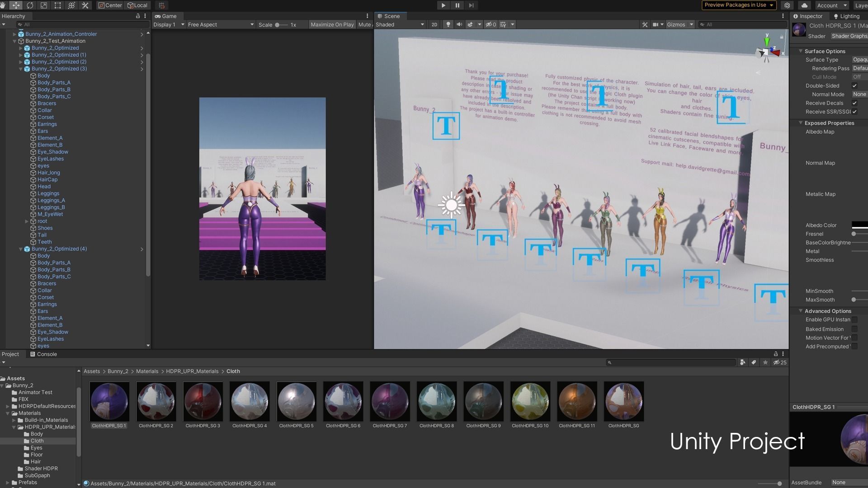Viewport: 868px width, 488px height.
Task: Open the Shaded draw mode dropdown
Action: [400, 25]
